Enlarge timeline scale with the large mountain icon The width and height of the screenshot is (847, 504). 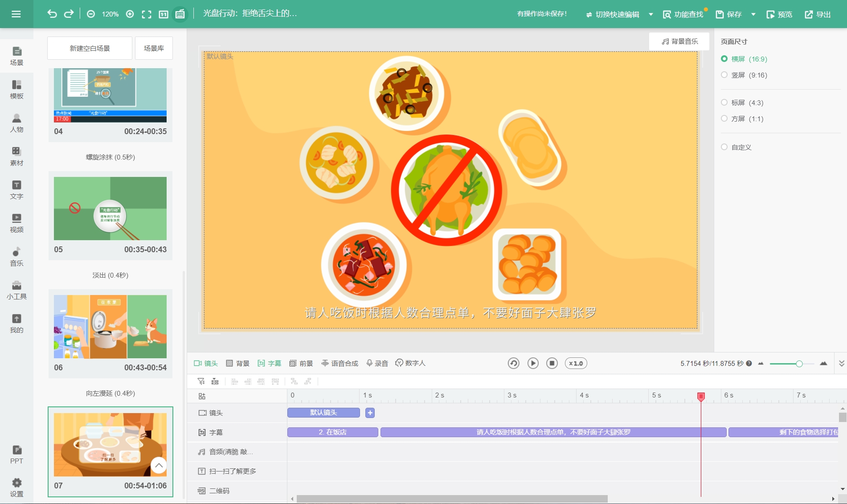(x=823, y=364)
